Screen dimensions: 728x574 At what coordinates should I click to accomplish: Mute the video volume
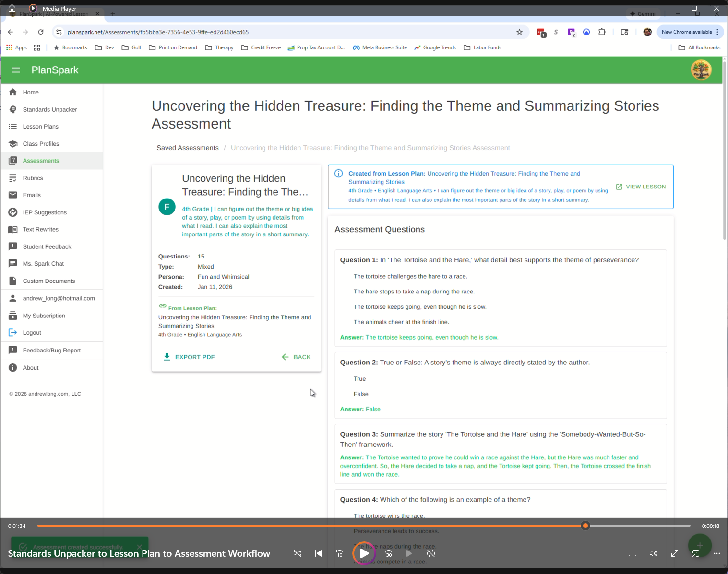(x=653, y=553)
